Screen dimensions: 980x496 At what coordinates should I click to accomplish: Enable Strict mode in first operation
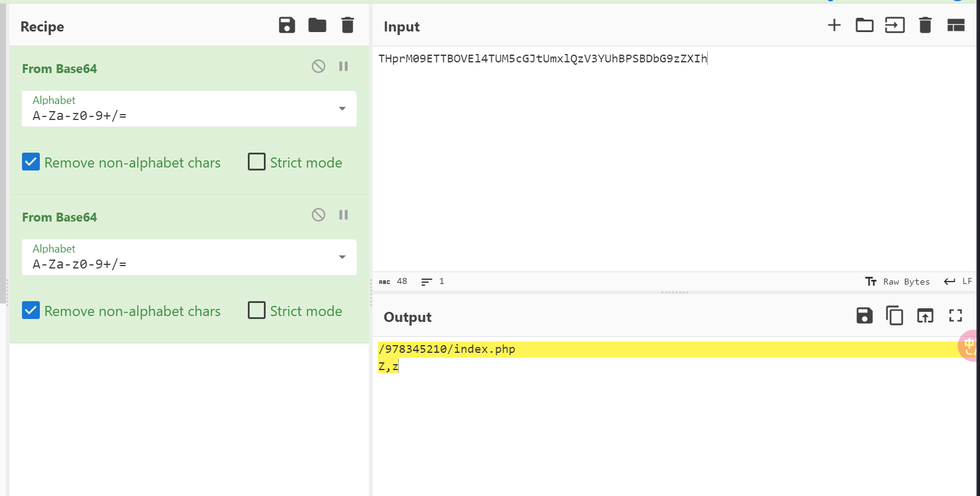[x=257, y=162]
